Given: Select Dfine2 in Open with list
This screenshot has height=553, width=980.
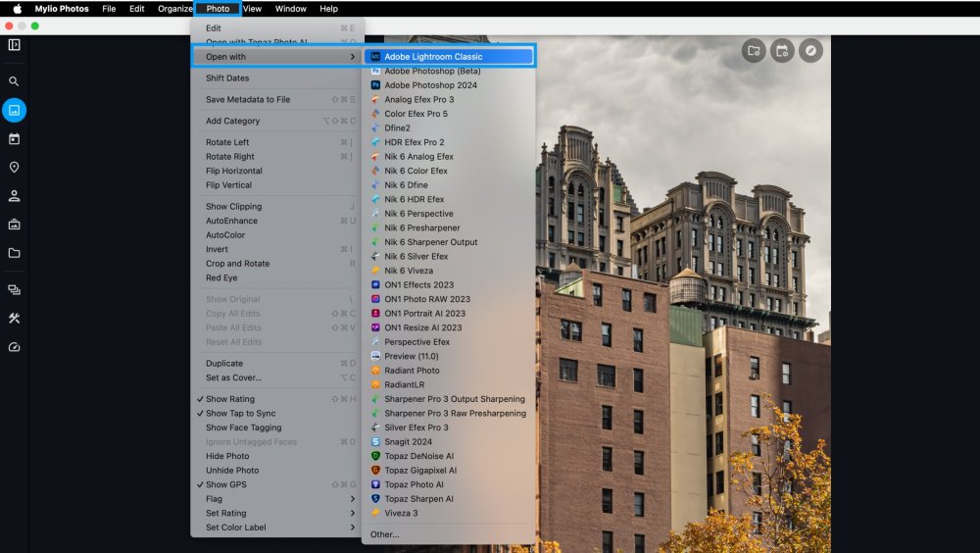Looking at the screenshot, I should [449, 127].
